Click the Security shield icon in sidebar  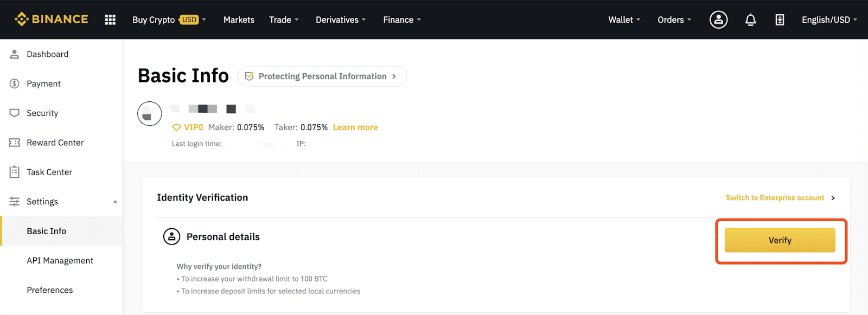pyautogui.click(x=15, y=113)
